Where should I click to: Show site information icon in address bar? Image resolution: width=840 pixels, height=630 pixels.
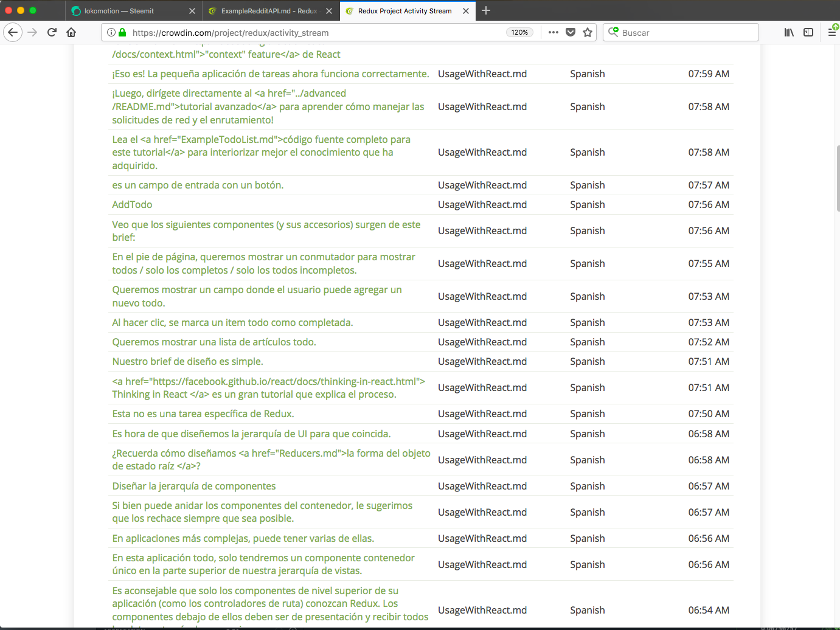pyautogui.click(x=111, y=32)
